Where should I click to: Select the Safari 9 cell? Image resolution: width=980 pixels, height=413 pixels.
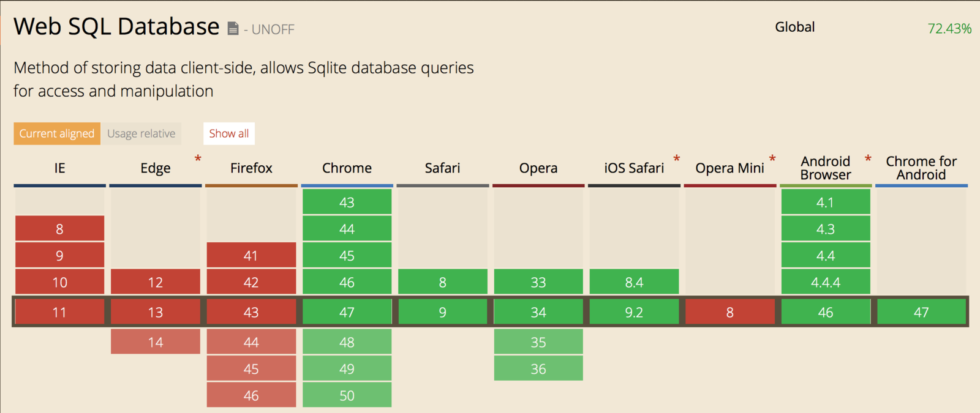(442, 312)
